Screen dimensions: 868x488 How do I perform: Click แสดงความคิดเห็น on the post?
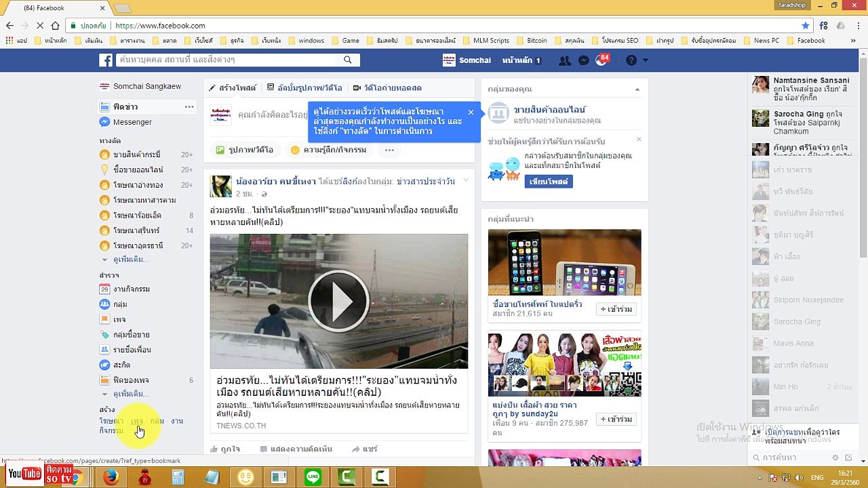[x=296, y=449]
